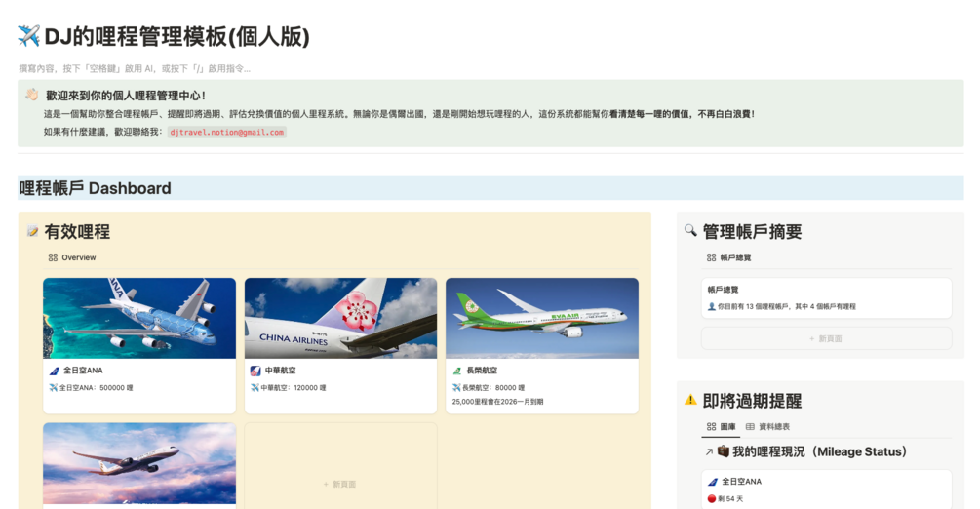Click the gallery grid icon beside Overview
This screenshot has height=509, width=980.
coord(53,257)
